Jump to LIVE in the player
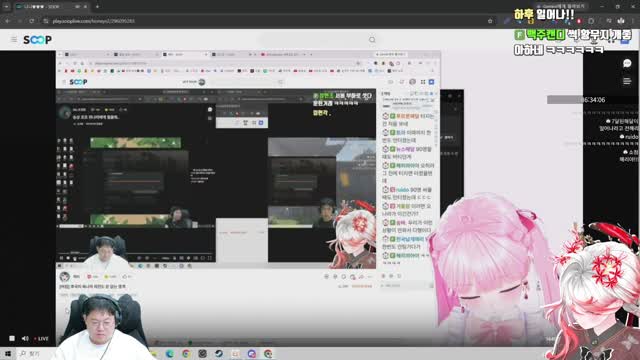Screen dimensions: 640x360 tap(41, 338)
